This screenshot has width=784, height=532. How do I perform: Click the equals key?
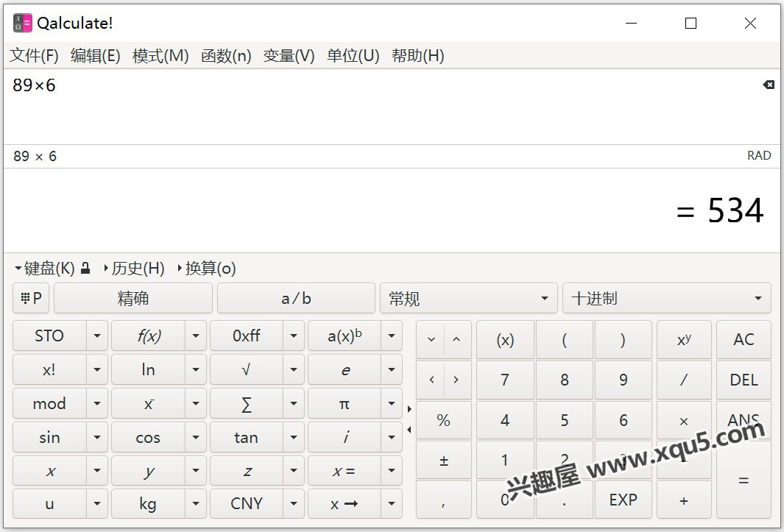[744, 480]
